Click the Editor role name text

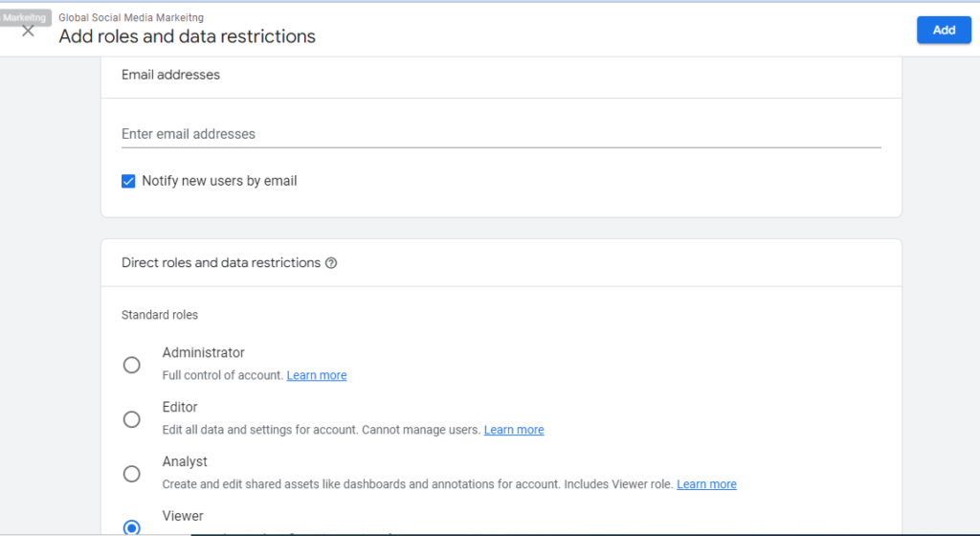[x=180, y=407]
